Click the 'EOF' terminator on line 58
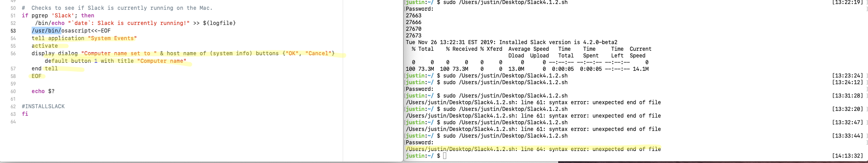This screenshot has width=868, height=163. (36, 76)
